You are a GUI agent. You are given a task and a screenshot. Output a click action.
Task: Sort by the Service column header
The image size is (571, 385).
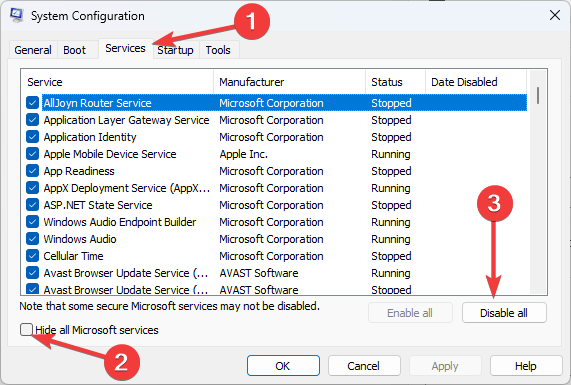click(x=117, y=82)
